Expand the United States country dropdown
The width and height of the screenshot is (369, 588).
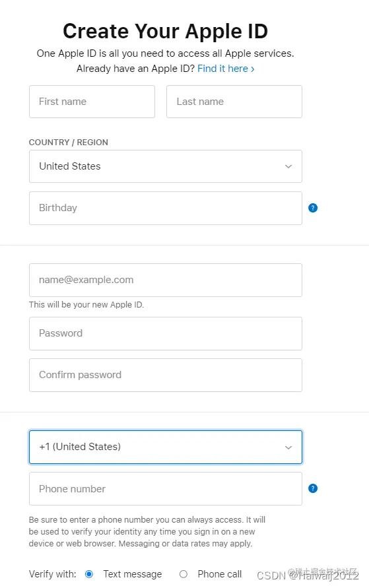pyautogui.click(x=166, y=166)
